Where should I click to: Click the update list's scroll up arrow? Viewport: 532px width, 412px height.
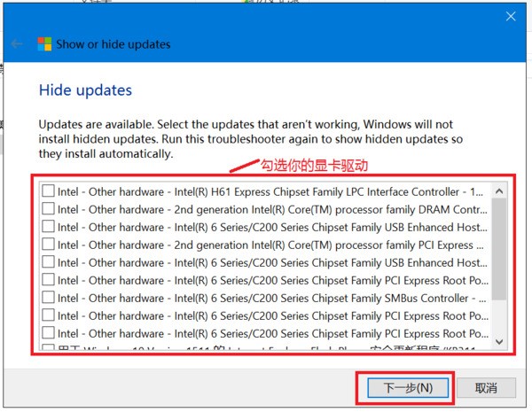[x=499, y=191]
